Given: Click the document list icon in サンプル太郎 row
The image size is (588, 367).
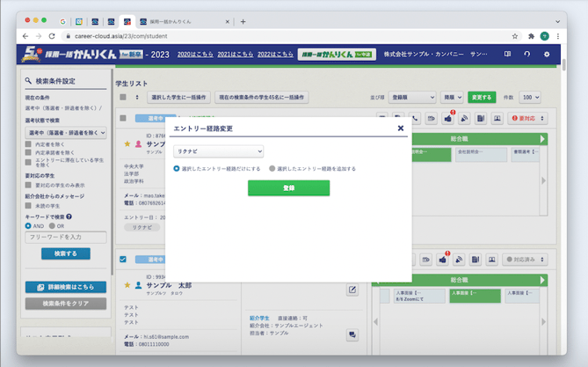Looking at the screenshot, I should tap(475, 260).
